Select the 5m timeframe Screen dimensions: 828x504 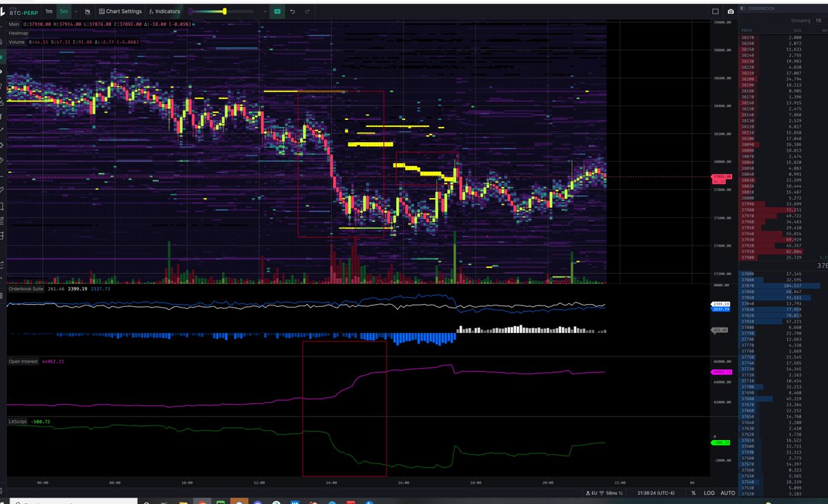tap(64, 12)
